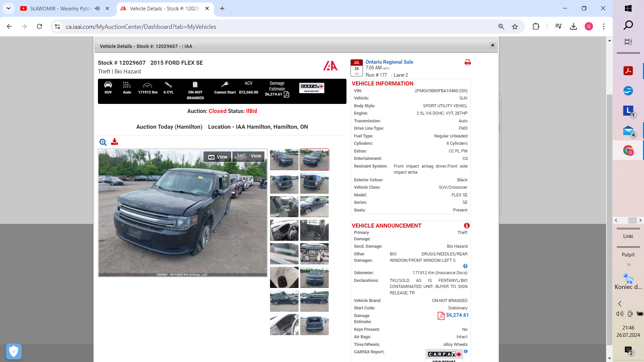Screen dimensions: 644x362
Task: Open the Windows Start menu
Action: pyautogui.click(x=628, y=9)
